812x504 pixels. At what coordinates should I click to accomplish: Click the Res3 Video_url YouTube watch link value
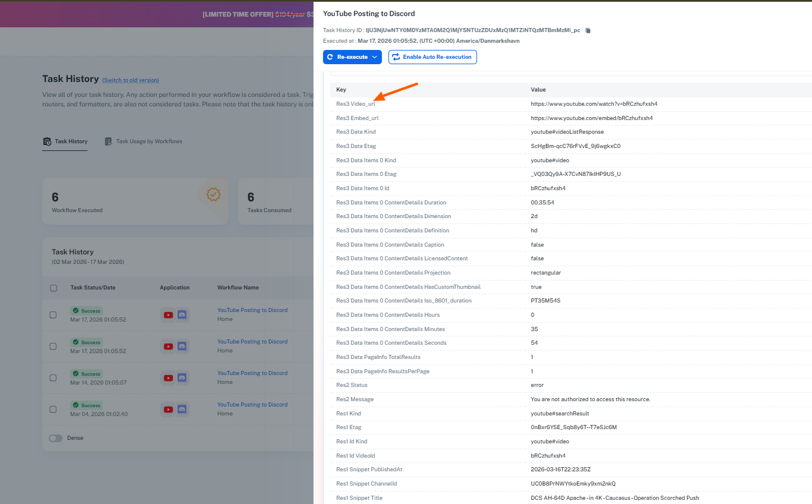594,104
